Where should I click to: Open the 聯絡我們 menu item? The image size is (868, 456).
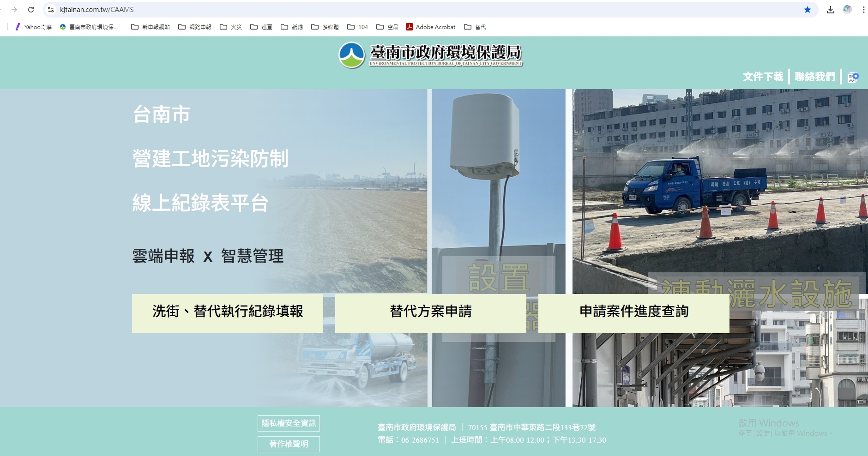pyautogui.click(x=814, y=77)
